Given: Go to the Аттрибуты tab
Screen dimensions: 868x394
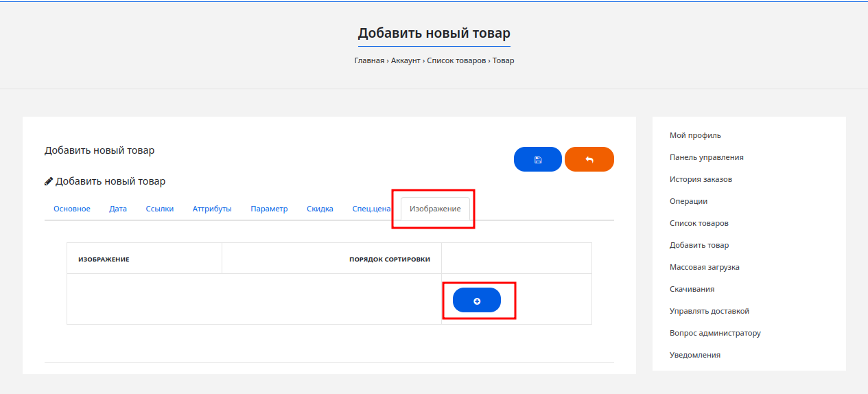Looking at the screenshot, I should [212, 209].
